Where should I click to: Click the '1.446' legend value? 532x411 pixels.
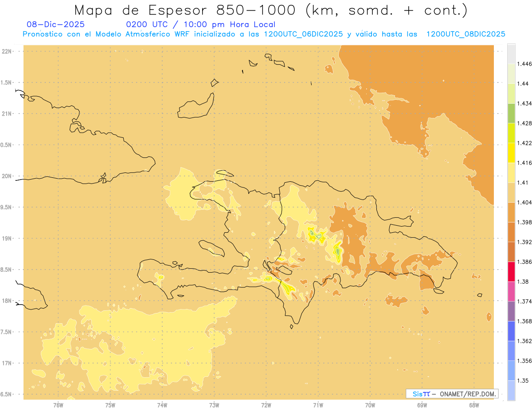[x=524, y=64]
